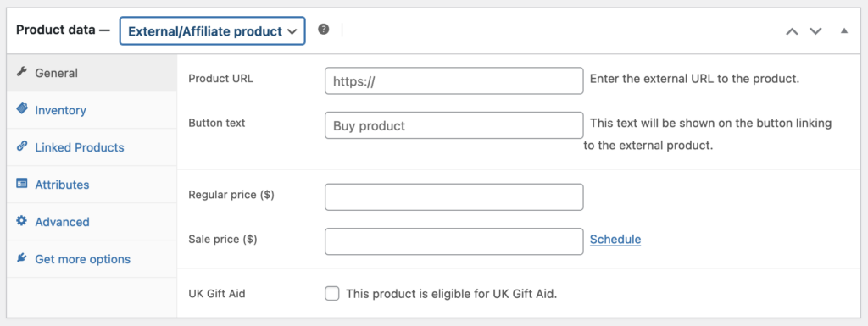Viewport: 868px width, 326px height.
Task: Move the panel down with the down arrow
Action: (815, 31)
